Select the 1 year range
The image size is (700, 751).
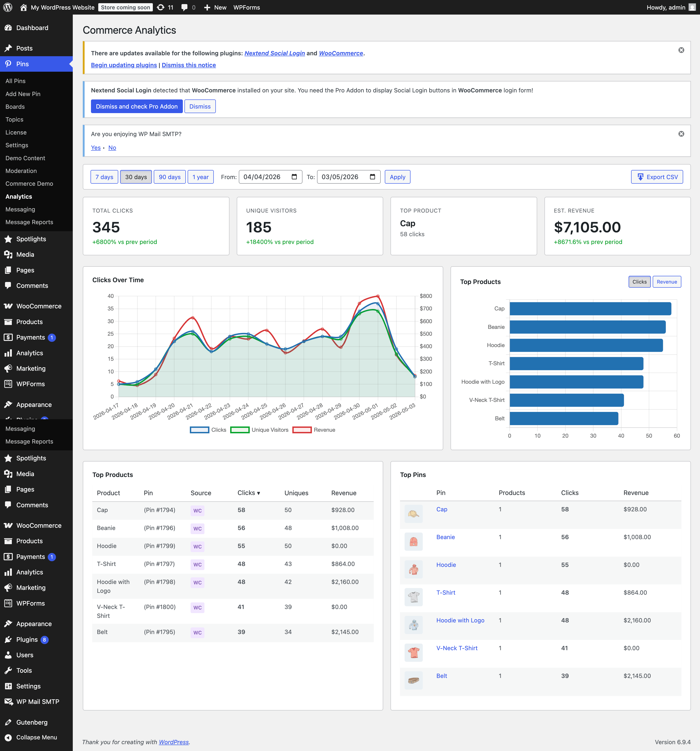click(201, 177)
